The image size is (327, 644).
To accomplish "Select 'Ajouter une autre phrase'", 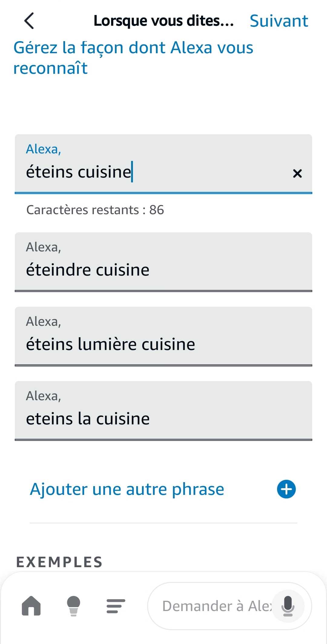I will pyautogui.click(x=127, y=489).
